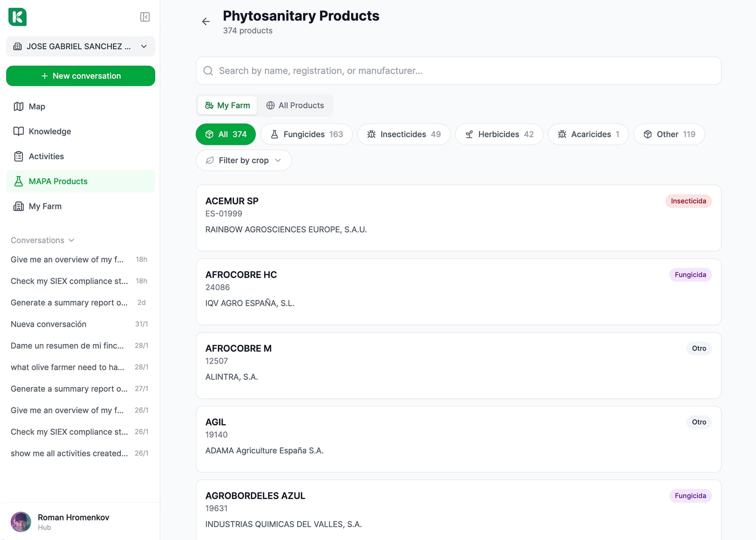Select the Knowledge section icon

[18, 131]
